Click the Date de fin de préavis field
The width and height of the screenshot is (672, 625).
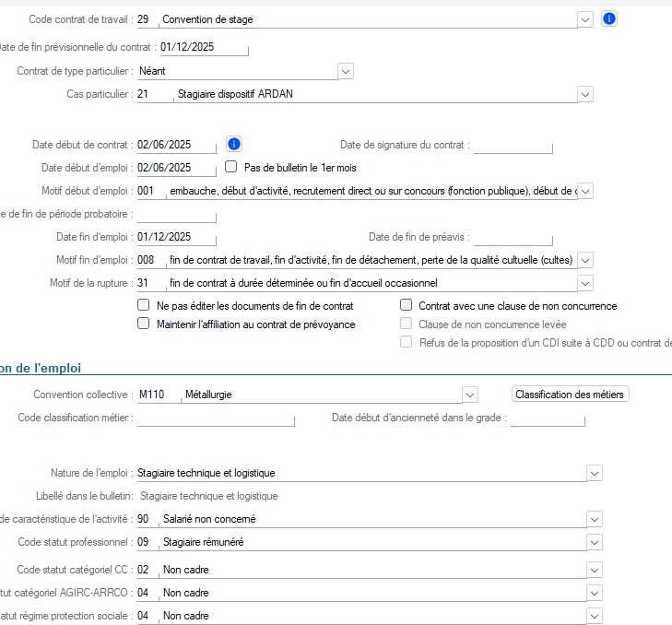pos(513,238)
